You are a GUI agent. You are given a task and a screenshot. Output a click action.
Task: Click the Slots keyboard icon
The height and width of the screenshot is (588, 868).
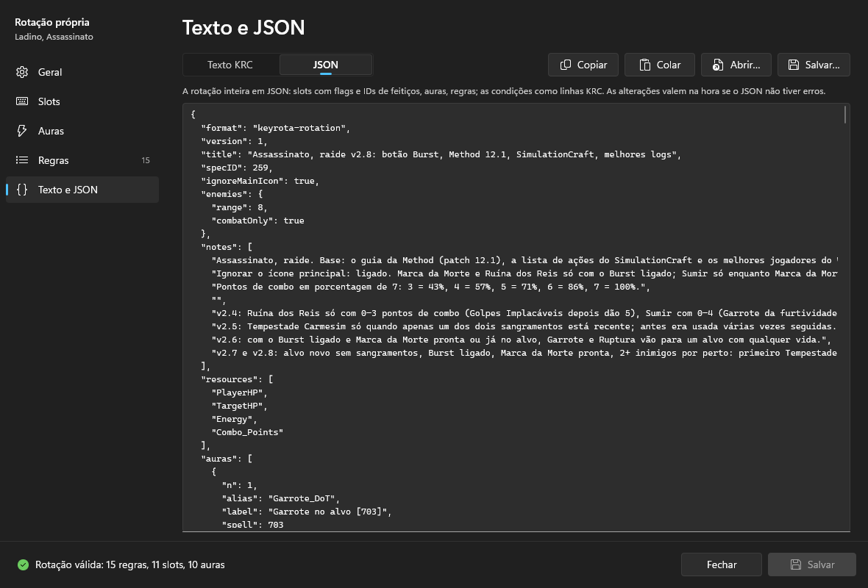[22, 101]
